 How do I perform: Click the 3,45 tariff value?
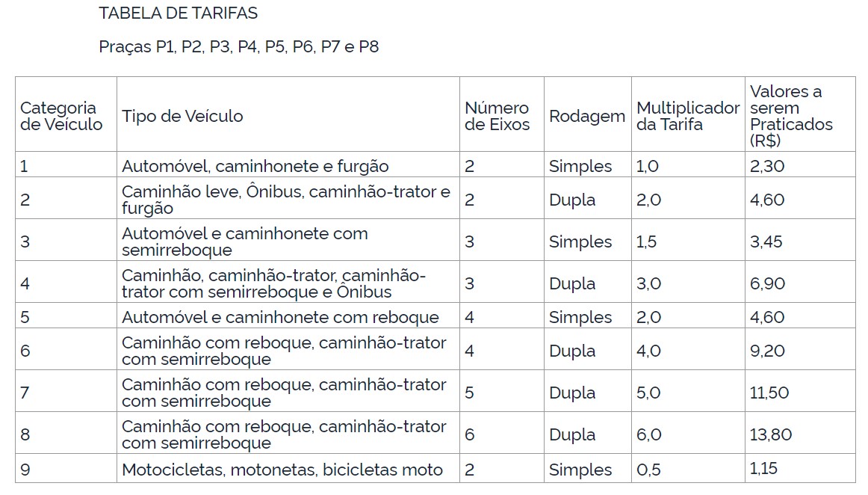click(767, 242)
